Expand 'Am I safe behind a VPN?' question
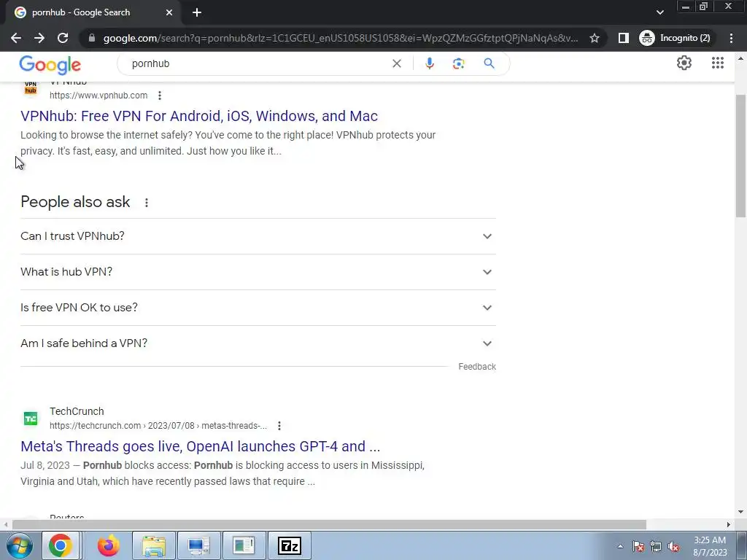The image size is (747, 560). point(258,343)
